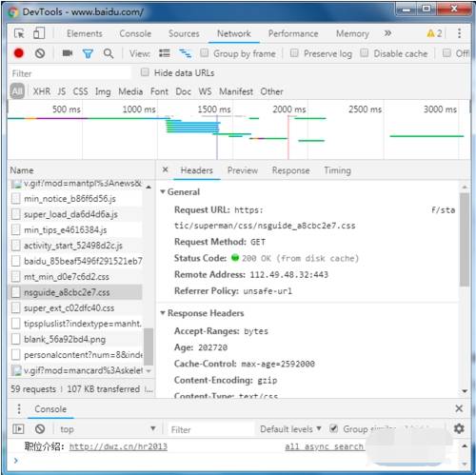
Task: Click the headers pane vertical scrollbar
Action: [465, 240]
